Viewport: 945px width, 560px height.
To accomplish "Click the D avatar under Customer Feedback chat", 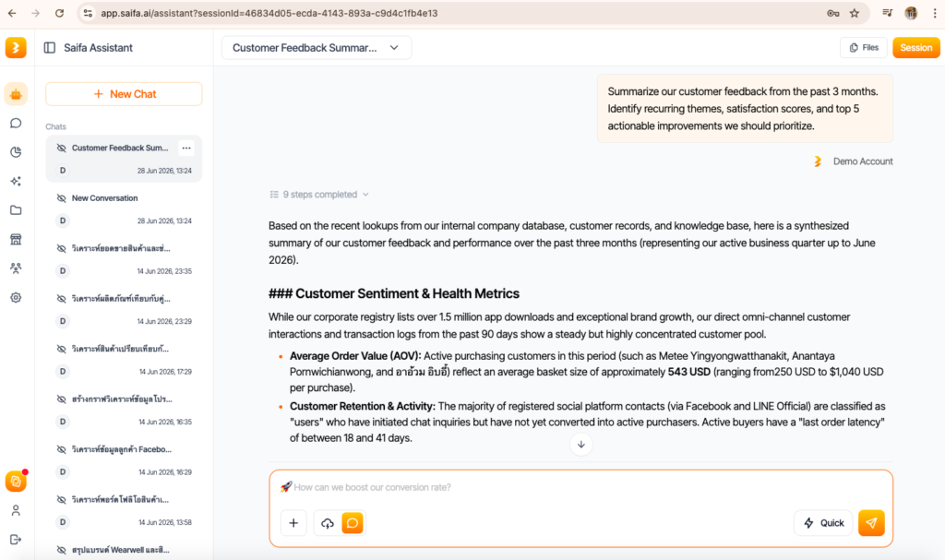I will [62, 171].
